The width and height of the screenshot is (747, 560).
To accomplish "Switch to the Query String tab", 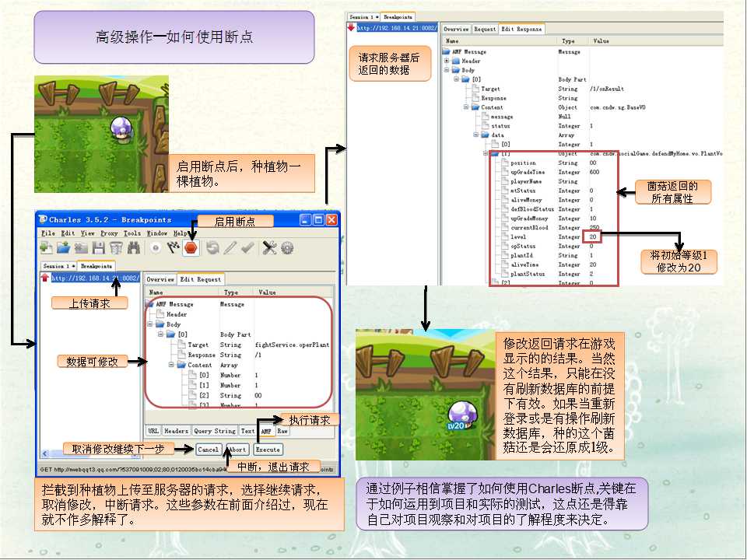I will pyautogui.click(x=214, y=431).
